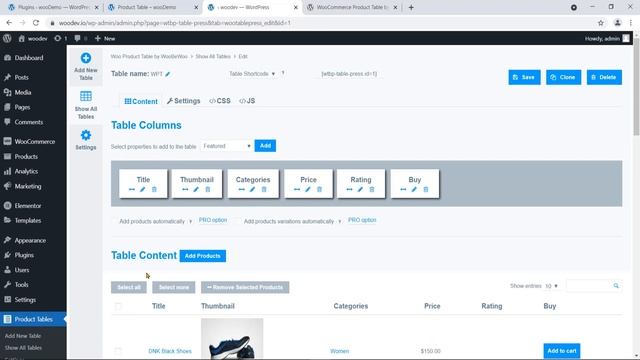Open plugin Settings gear icon
Image resolution: width=640 pixels, height=360 pixels.
point(86,135)
